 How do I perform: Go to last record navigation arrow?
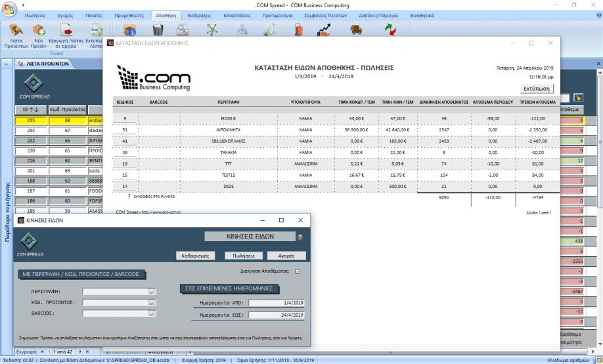87,352
